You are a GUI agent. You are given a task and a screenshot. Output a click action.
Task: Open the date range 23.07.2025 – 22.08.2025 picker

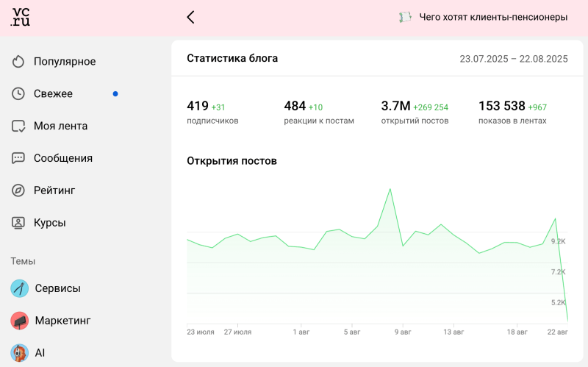[x=513, y=59]
